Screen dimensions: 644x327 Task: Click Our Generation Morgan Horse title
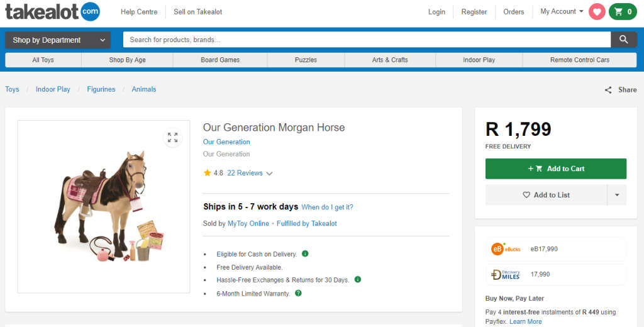pyautogui.click(x=274, y=128)
